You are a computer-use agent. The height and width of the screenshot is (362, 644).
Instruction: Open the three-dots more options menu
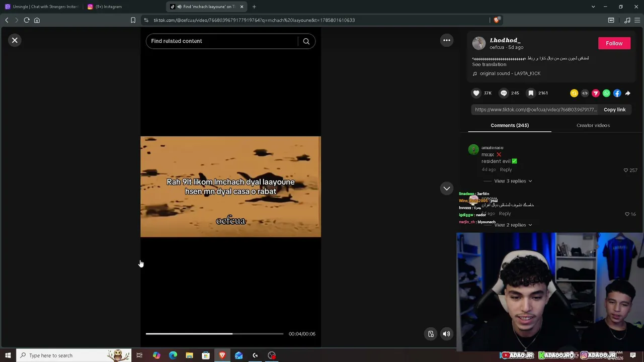pyautogui.click(x=446, y=40)
